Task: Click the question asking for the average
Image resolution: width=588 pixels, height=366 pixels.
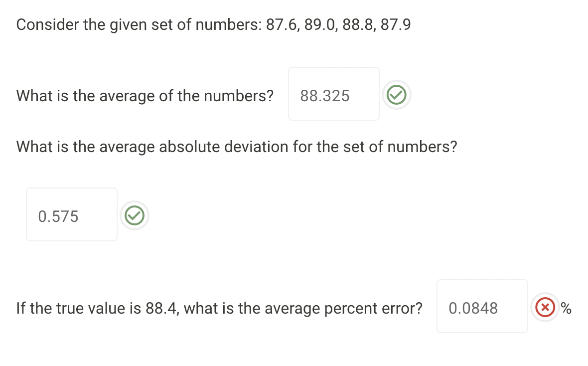Action: pyautogui.click(x=145, y=96)
